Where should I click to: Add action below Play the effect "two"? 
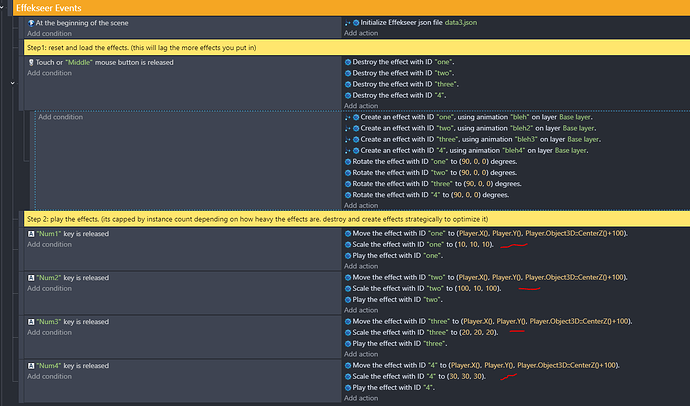361,310
